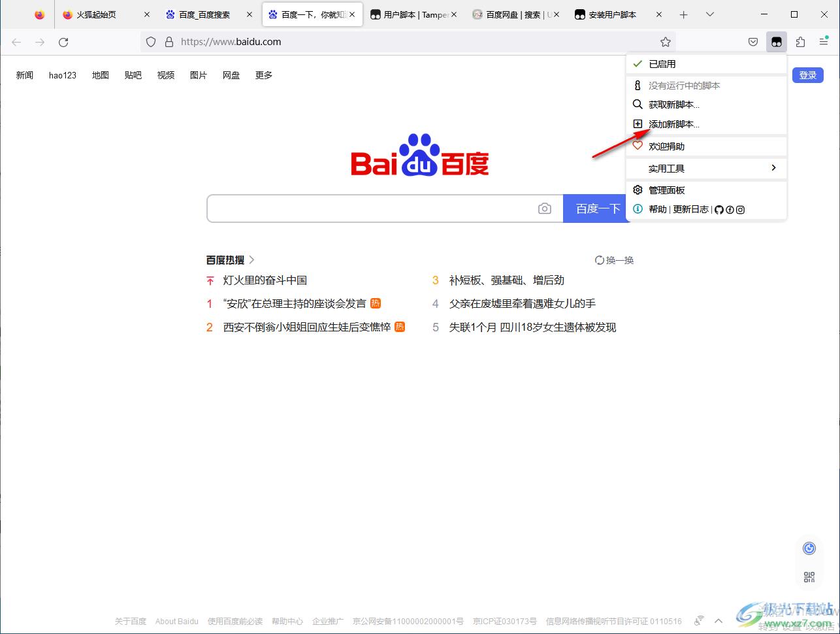Image resolution: width=840 pixels, height=634 pixels.
Task: Go forward to the next page
Action: point(40,42)
